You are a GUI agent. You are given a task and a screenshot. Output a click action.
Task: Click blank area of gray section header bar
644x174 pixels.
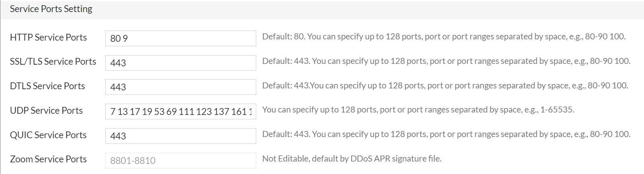(362, 10)
